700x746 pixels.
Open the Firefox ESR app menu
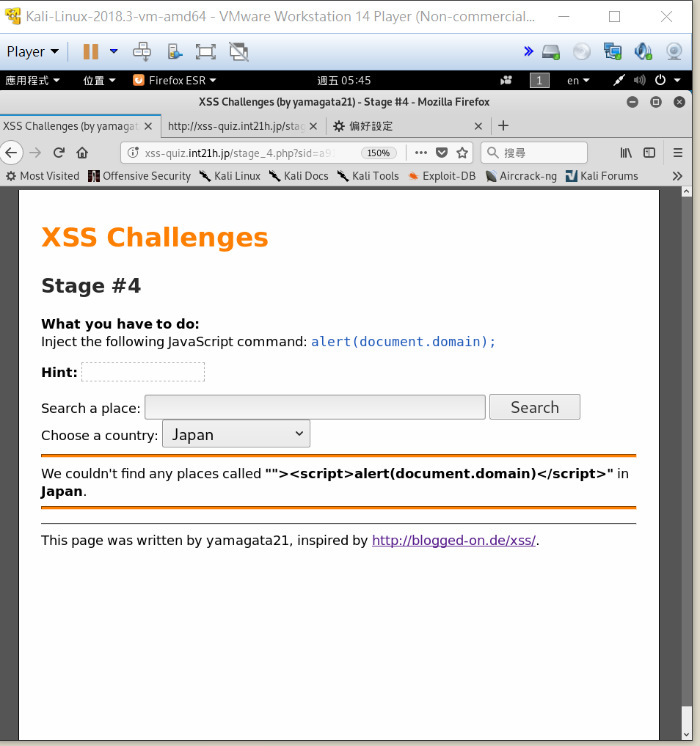click(175, 81)
